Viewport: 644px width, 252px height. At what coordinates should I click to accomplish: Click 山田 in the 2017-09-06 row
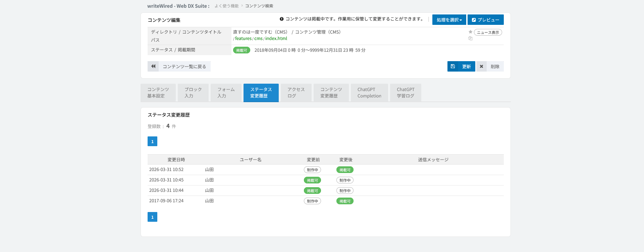tap(209, 201)
